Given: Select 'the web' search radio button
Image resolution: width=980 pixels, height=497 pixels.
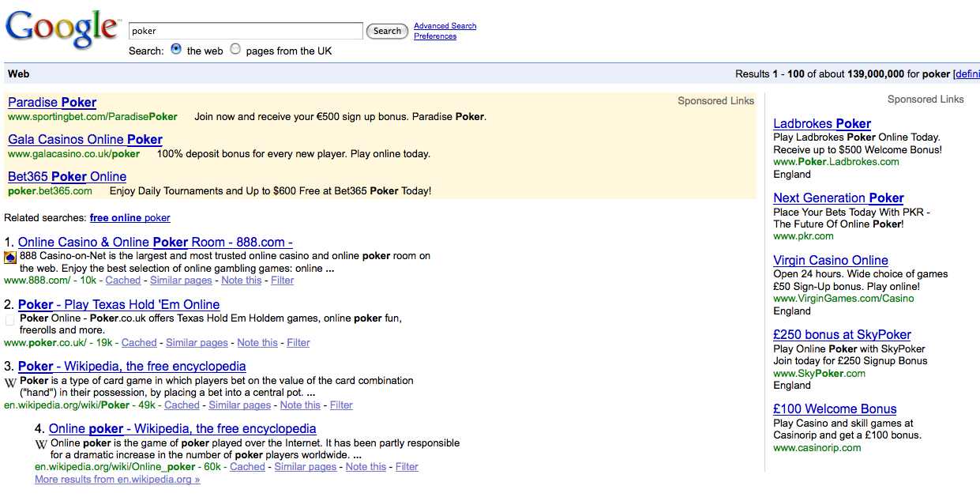Looking at the screenshot, I should tap(176, 49).
